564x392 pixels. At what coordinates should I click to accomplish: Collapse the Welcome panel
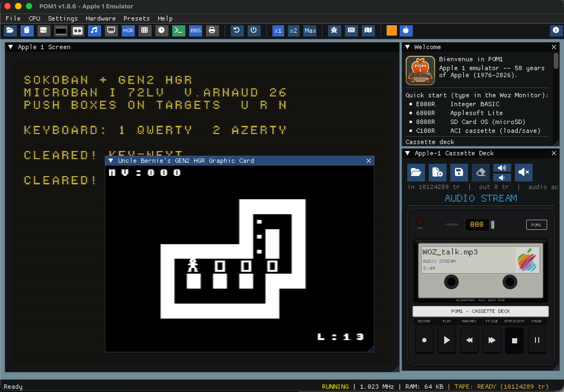[x=407, y=47]
